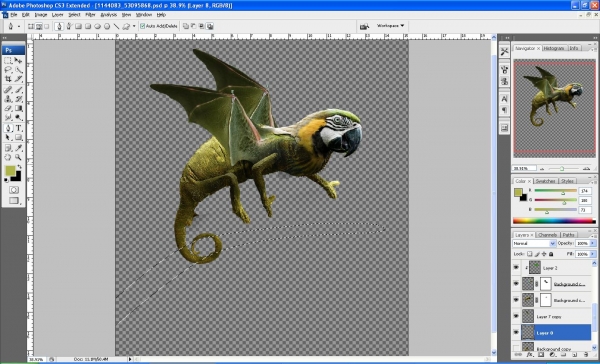
Task: Toggle the Auto Add/Delete checkbox
Action: [x=142, y=26]
